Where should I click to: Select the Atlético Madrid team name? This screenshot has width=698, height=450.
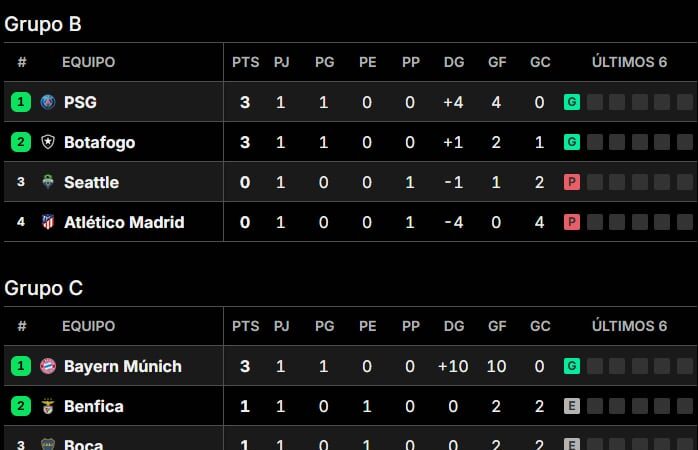pyautogui.click(x=124, y=222)
